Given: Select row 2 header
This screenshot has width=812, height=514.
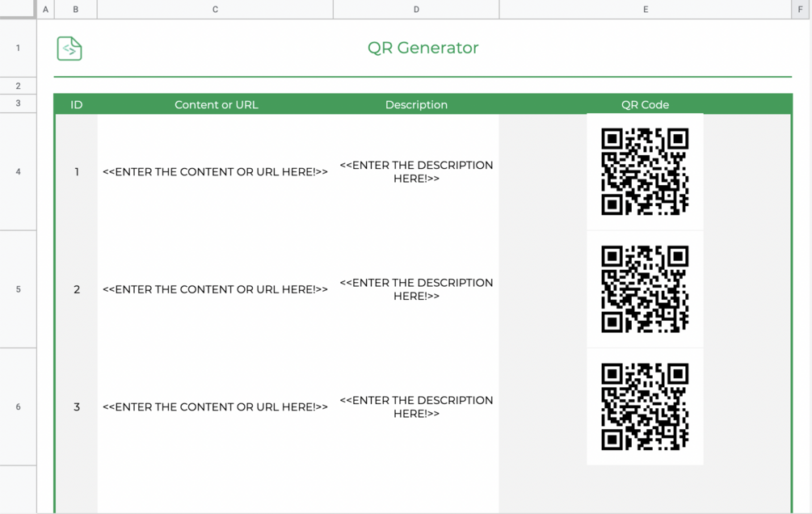Looking at the screenshot, I should (18, 86).
